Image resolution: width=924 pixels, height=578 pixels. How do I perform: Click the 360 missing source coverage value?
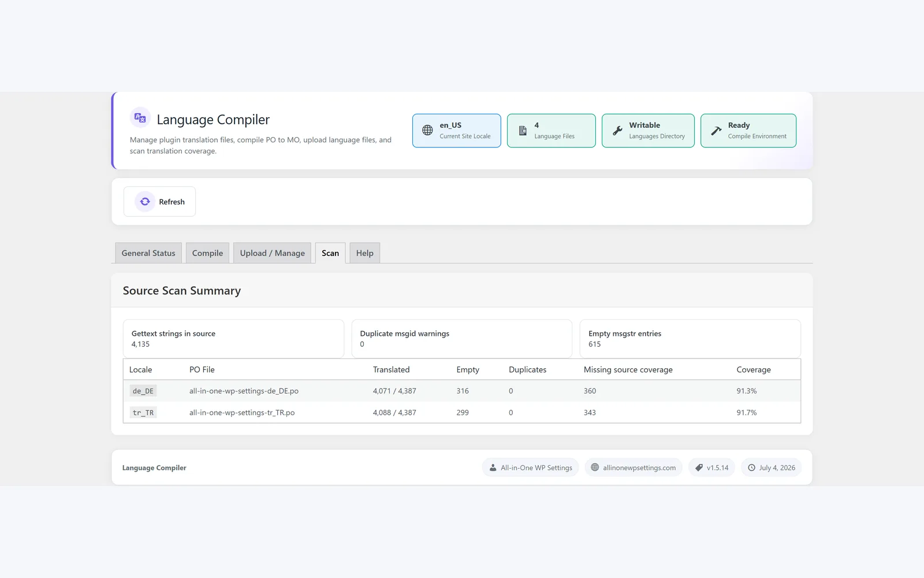[x=590, y=391]
